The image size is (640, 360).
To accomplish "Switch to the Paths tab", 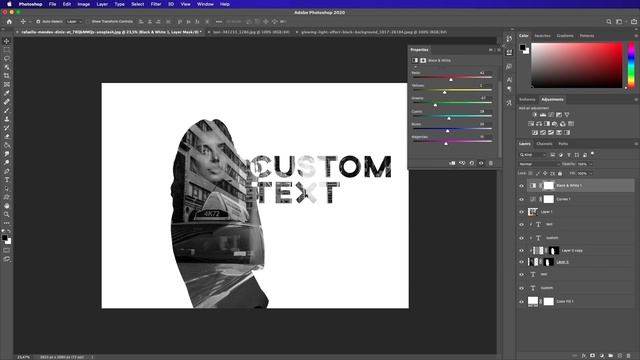I will 563,144.
